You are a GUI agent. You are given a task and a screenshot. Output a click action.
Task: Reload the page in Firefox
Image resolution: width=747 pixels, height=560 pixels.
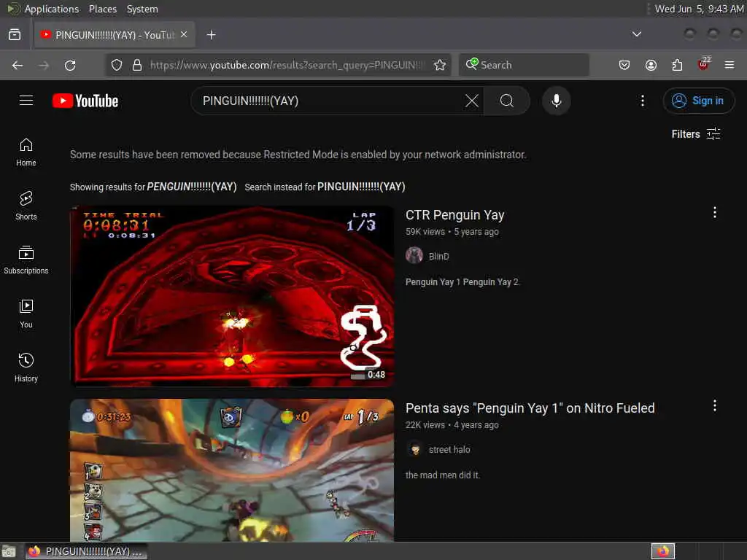point(70,65)
